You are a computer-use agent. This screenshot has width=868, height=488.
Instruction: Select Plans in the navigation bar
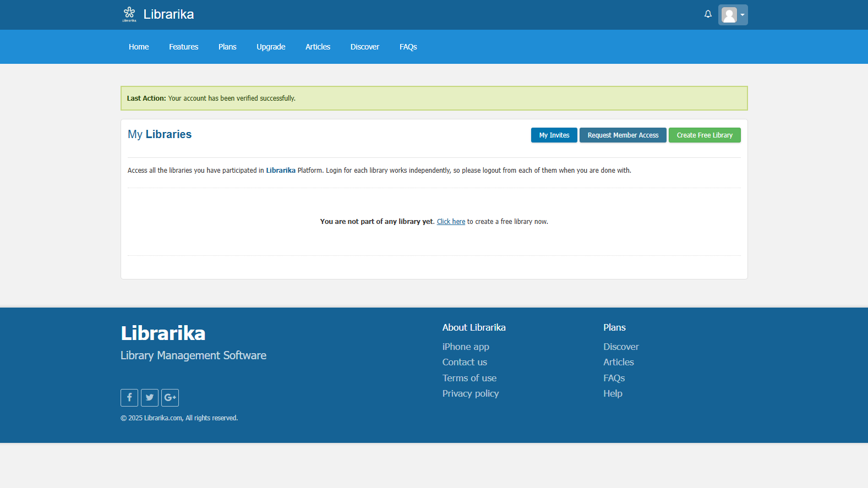pyautogui.click(x=227, y=47)
